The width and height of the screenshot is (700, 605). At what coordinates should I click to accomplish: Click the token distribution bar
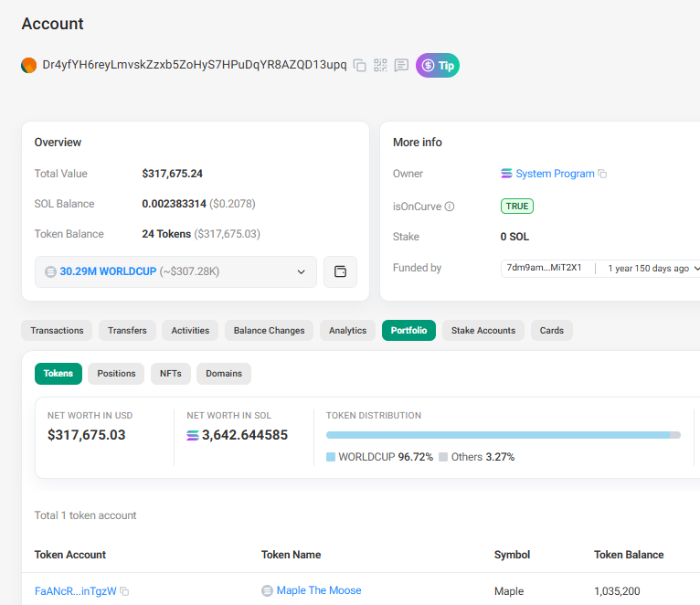point(504,435)
